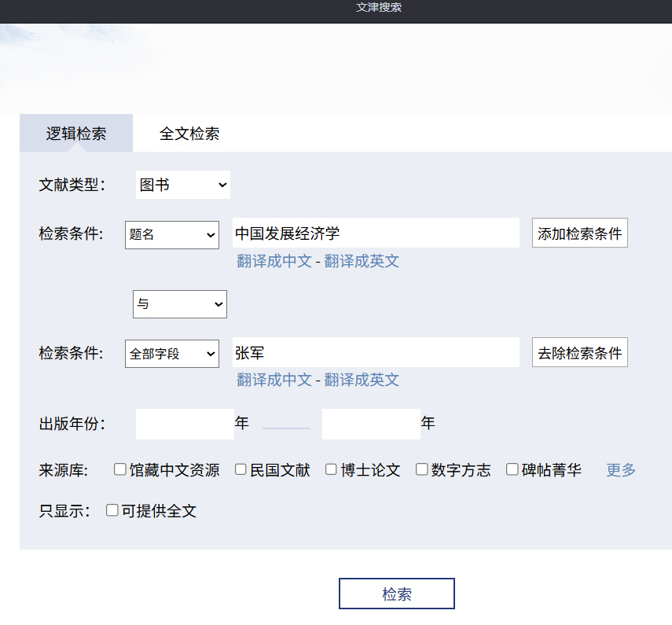Open the 题名 search field dropdown
Image resolution: width=672 pixels, height=625 pixels.
[171, 234]
